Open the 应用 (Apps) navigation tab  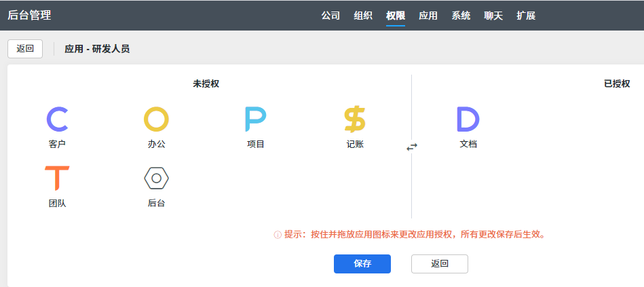click(x=428, y=16)
